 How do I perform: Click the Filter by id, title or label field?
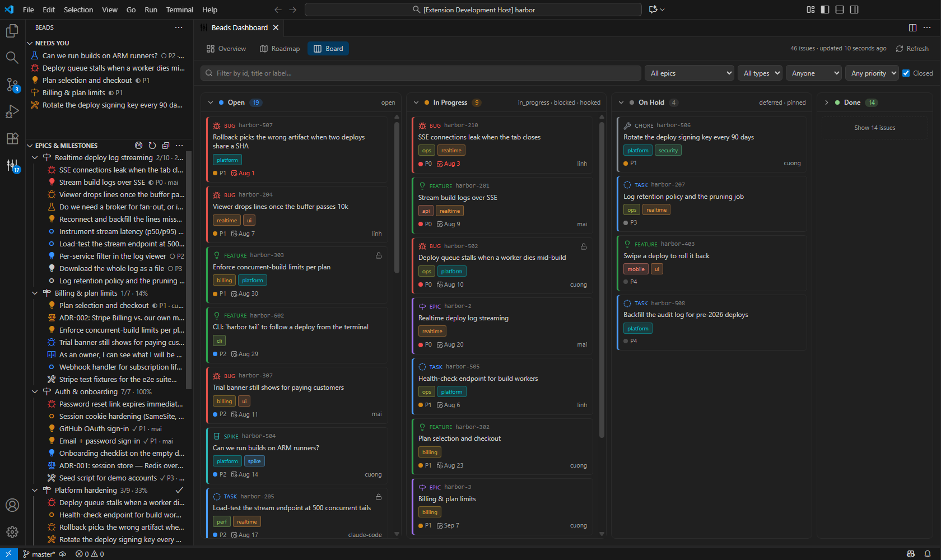click(x=421, y=73)
